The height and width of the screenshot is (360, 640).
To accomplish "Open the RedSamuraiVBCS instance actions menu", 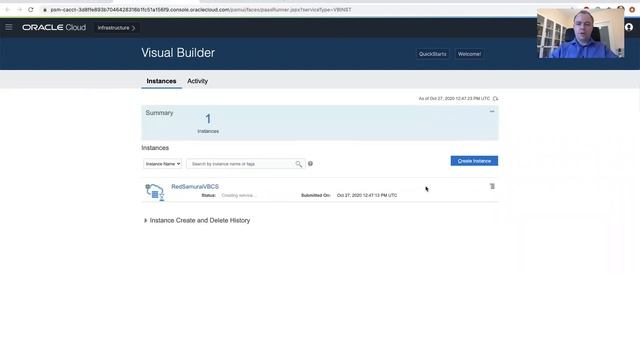I will (492, 186).
